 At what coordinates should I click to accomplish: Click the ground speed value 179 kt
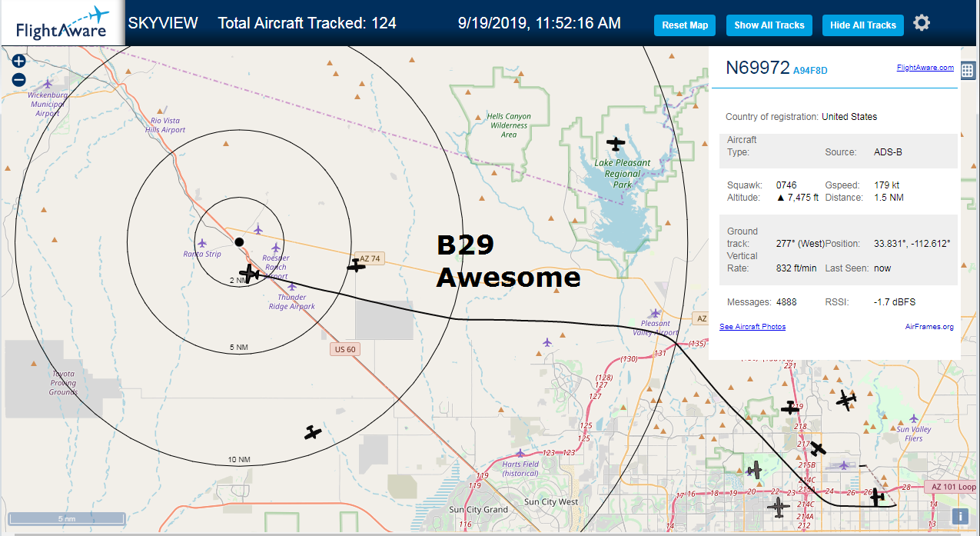click(x=887, y=185)
